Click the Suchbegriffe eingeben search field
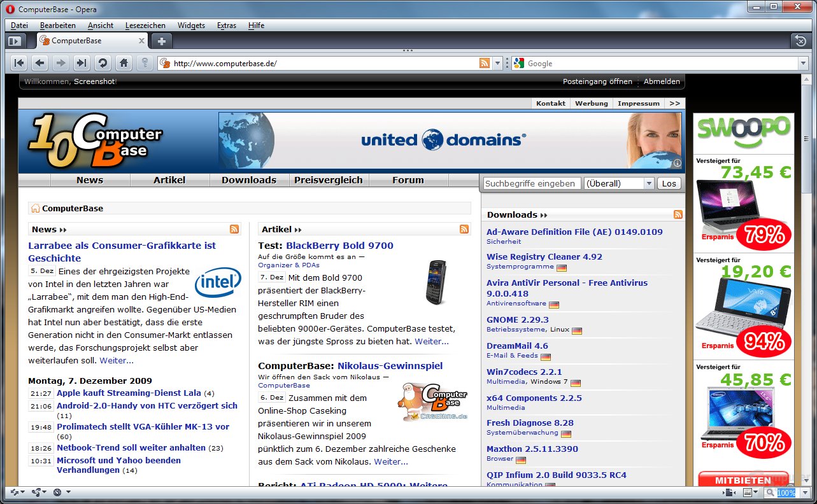The width and height of the screenshot is (817, 504). coord(532,183)
